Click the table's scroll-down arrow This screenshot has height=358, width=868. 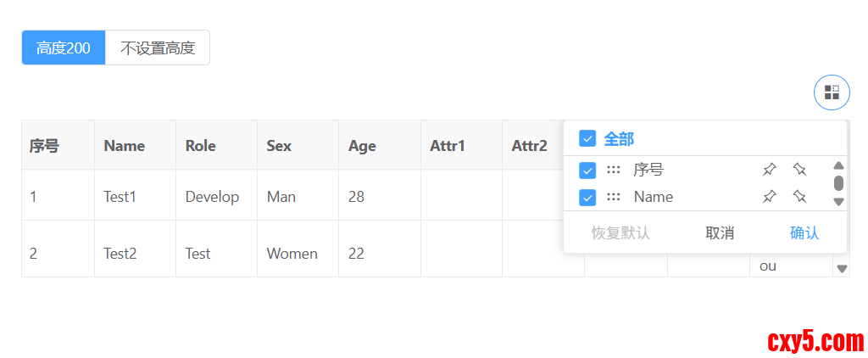pyautogui.click(x=842, y=269)
